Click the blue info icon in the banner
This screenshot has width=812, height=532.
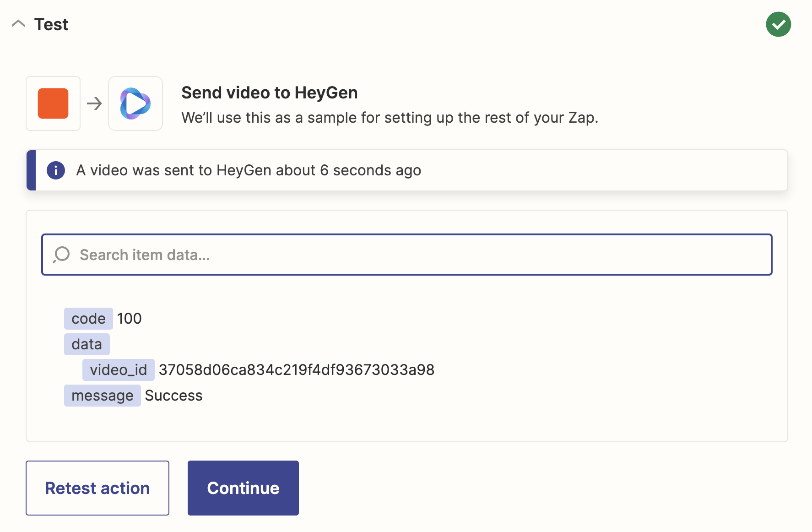56,170
